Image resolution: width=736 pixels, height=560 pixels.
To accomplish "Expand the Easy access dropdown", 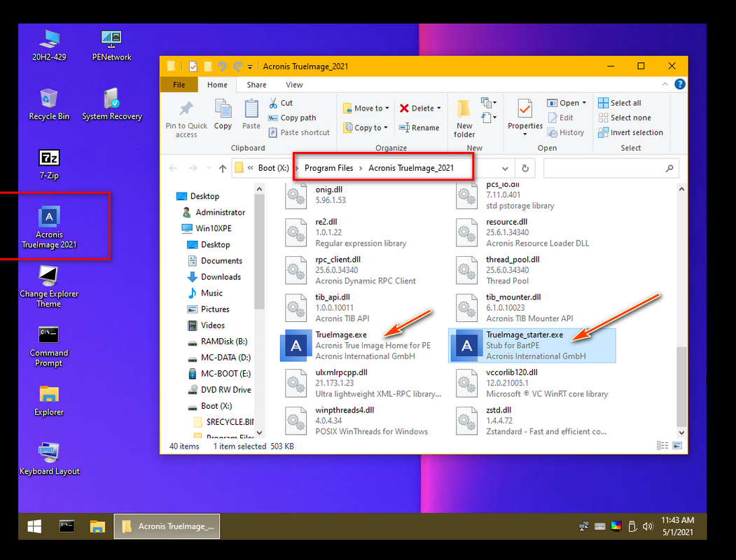I will (x=489, y=118).
